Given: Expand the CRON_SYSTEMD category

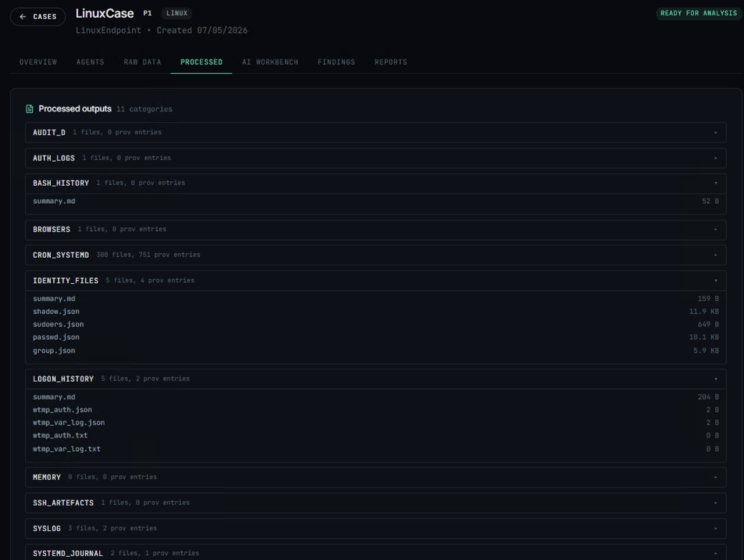Looking at the screenshot, I should click(x=376, y=255).
